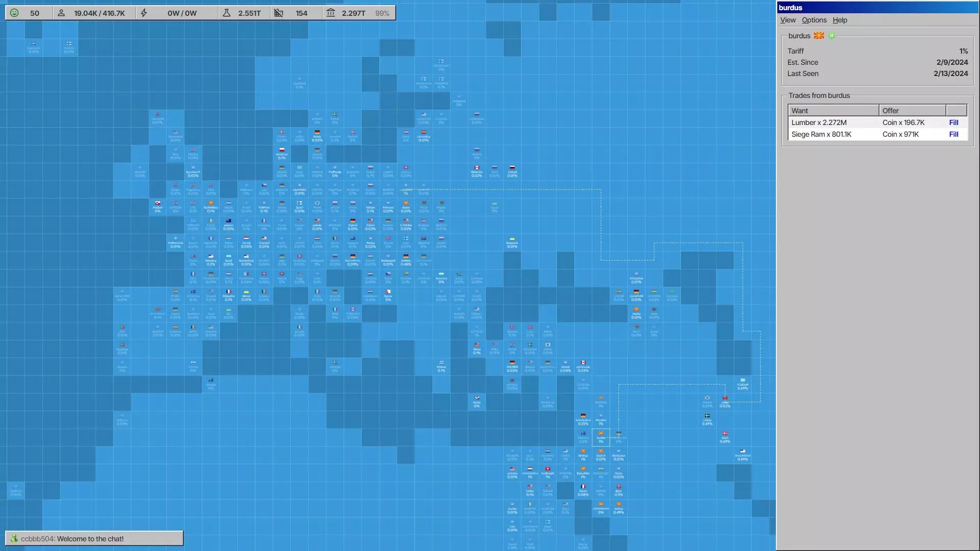This screenshot has height=551, width=980.
Task: Click the power lightning bolt icon
Action: (144, 13)
